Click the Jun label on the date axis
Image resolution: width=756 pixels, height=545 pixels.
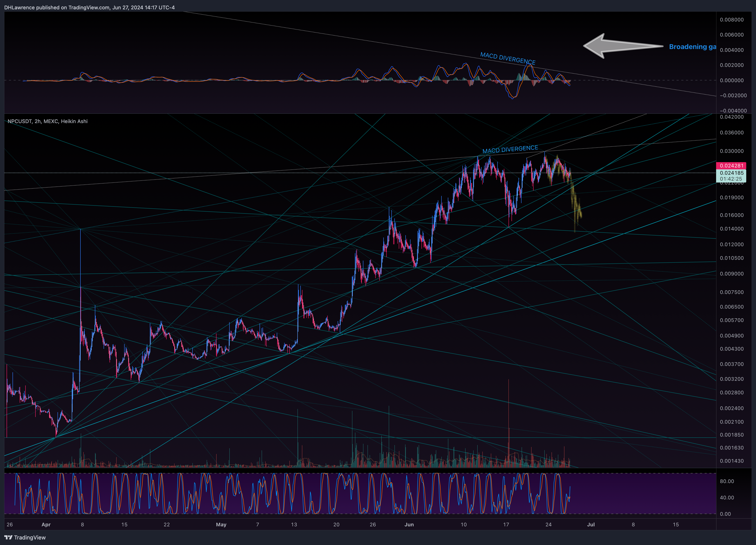[x=409, y=525]
